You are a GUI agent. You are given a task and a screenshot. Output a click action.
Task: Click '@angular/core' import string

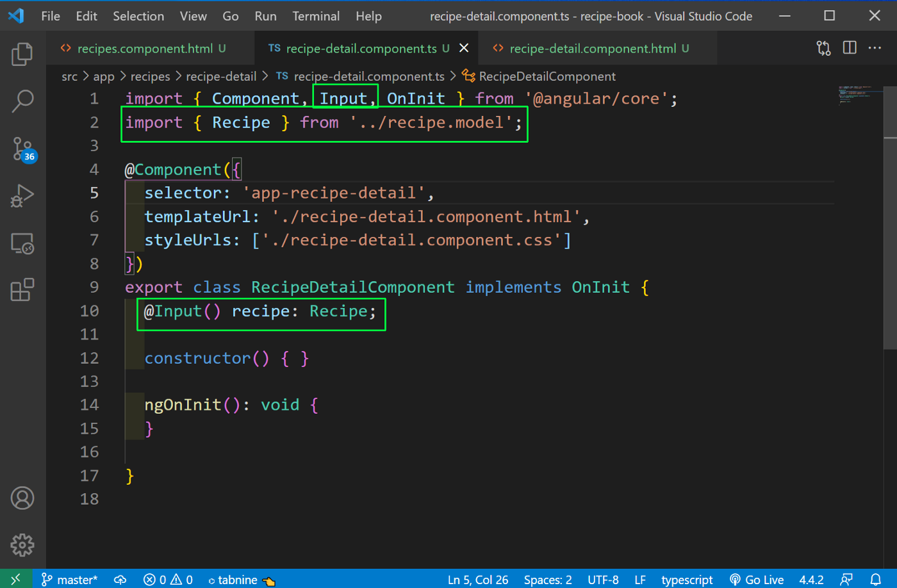tap(596, 99)
